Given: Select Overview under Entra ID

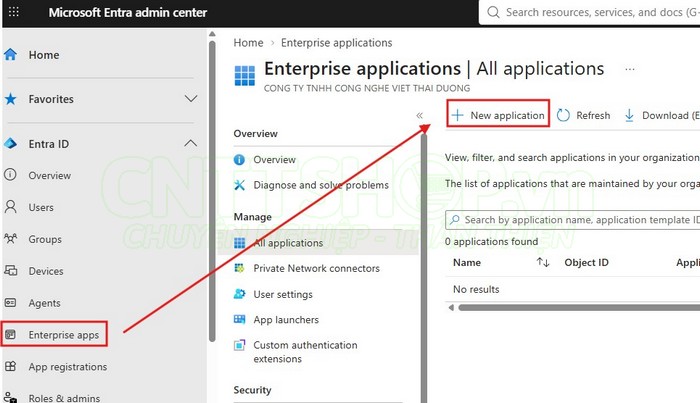Looking at the screenshot, I should 50,175.
